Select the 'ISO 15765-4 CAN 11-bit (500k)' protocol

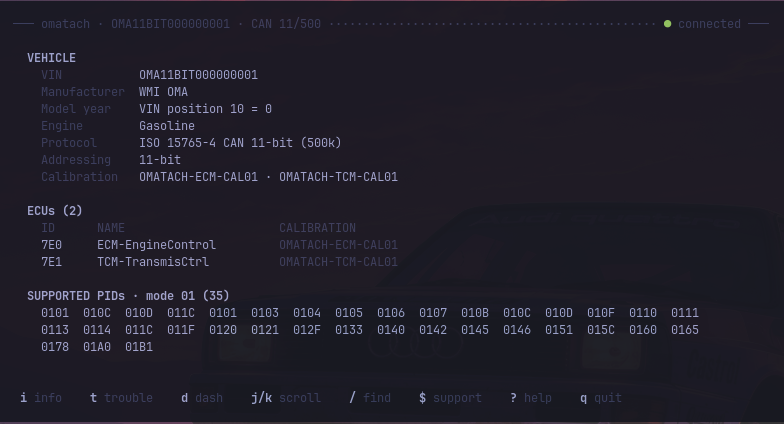pyautogui.click(x=240, y=143)
